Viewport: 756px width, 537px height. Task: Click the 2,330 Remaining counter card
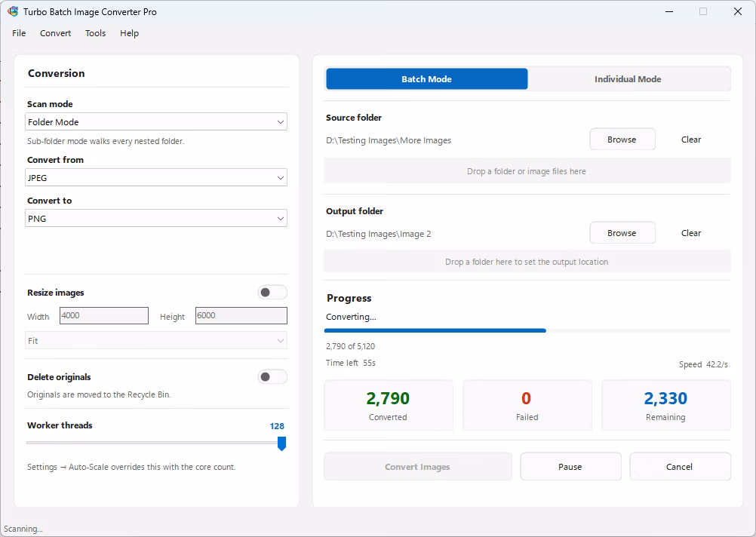pos(666,406)
